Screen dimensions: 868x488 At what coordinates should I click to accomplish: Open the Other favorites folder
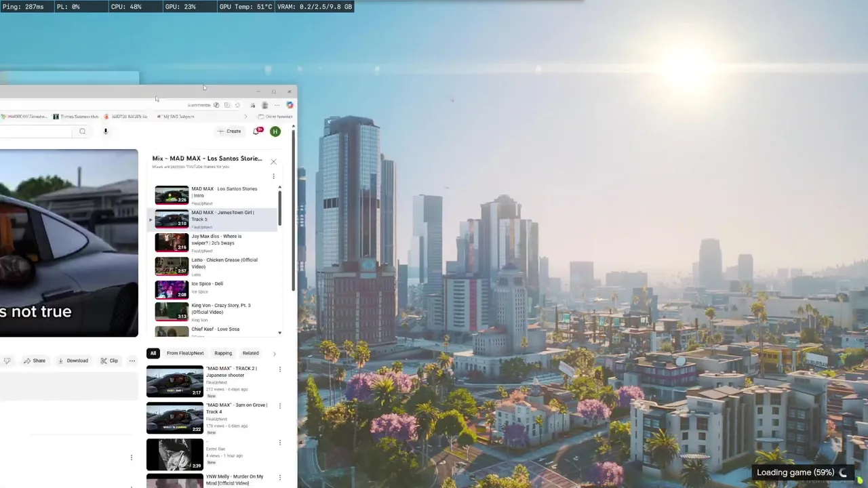pos(275,117)
